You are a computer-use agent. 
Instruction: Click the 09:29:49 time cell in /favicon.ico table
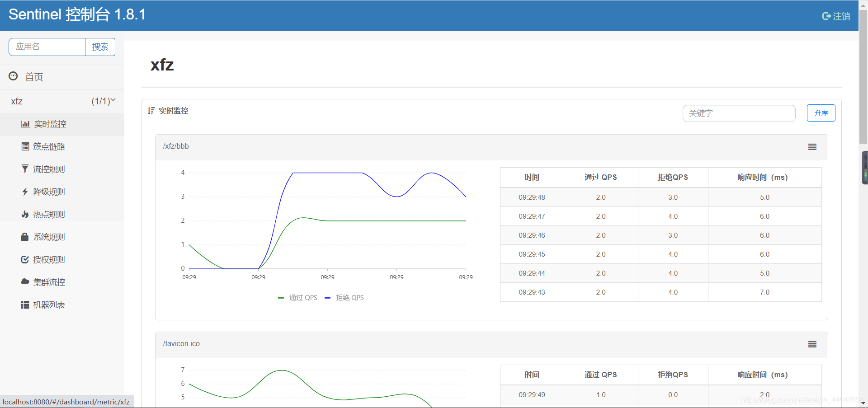[532, 395]
